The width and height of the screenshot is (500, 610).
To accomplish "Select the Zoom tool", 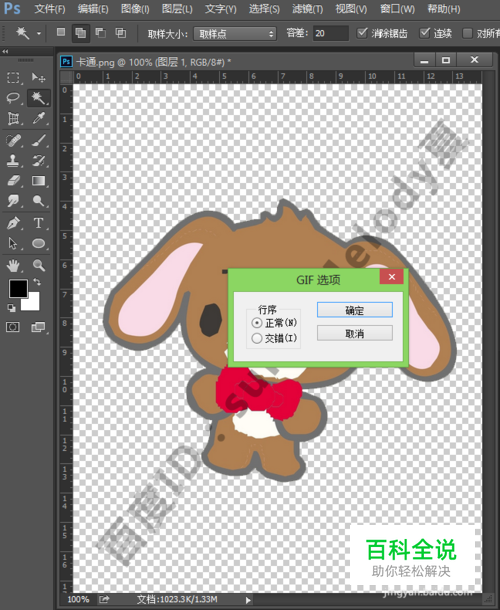I will click(38, 266).
